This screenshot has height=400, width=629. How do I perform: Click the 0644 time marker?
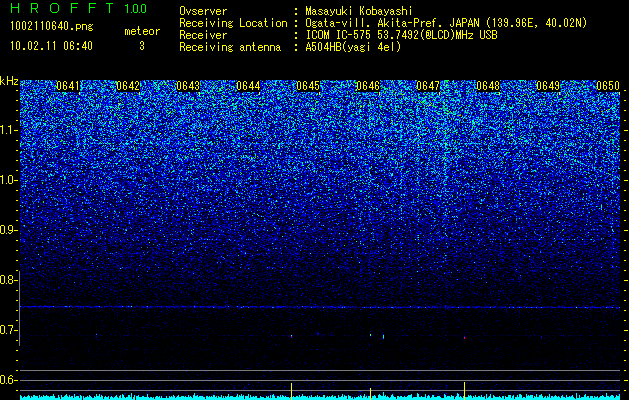click(248, 86)
